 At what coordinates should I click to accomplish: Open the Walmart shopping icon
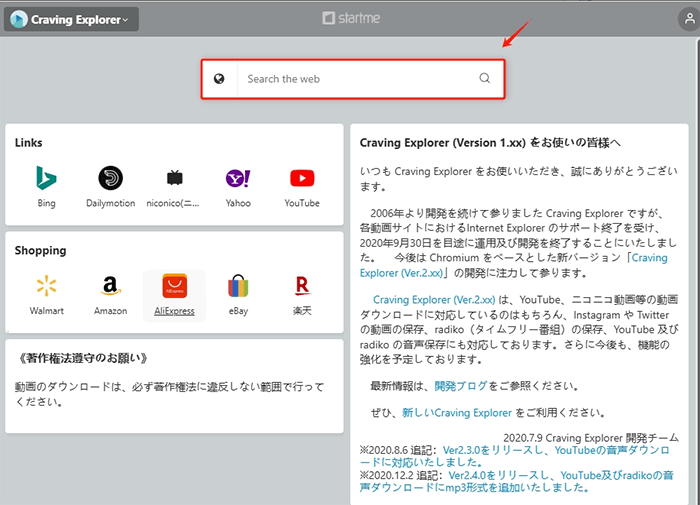[46, 286]
